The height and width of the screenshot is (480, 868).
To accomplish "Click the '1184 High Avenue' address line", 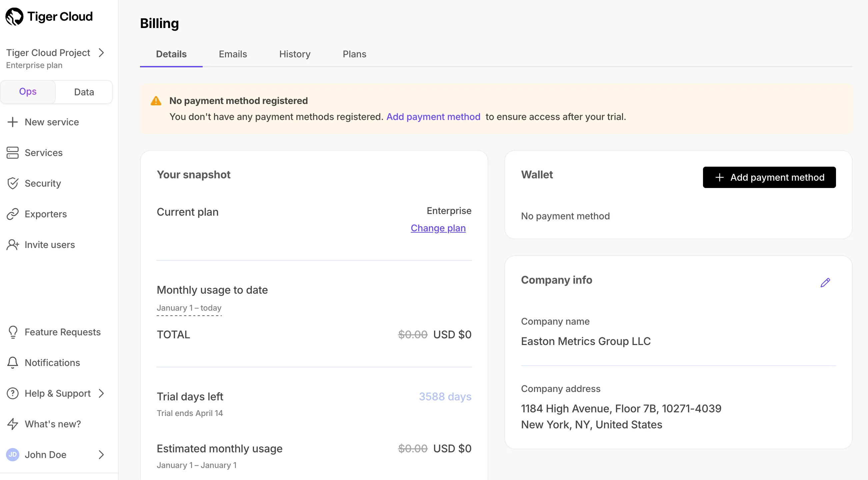I will click(x=621, y=409).
